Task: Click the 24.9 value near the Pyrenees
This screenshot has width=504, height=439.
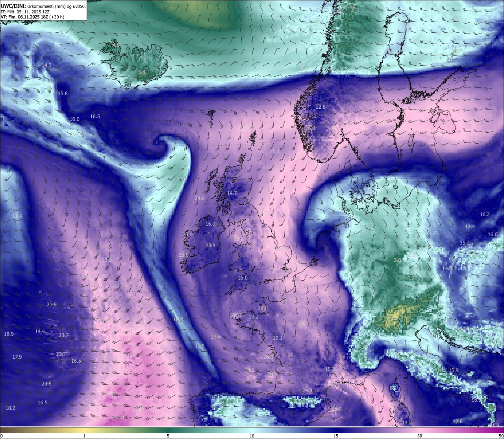Action: (307, 391)
